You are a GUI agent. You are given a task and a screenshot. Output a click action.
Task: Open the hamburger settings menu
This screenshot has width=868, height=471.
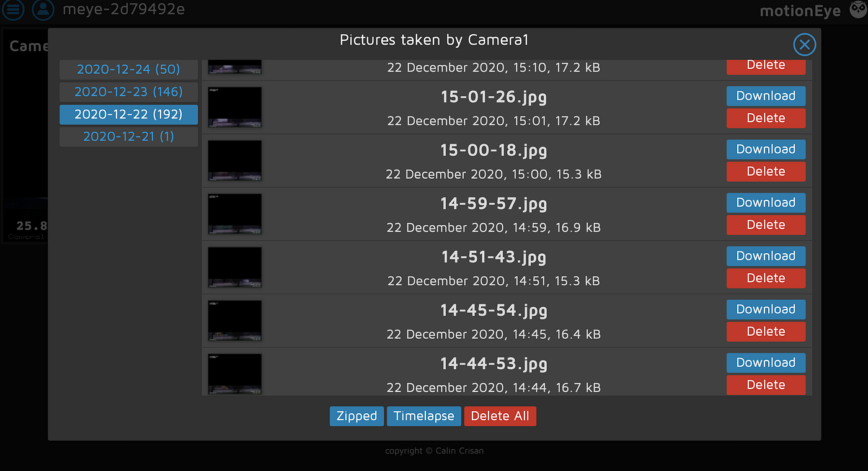(13, 10)
